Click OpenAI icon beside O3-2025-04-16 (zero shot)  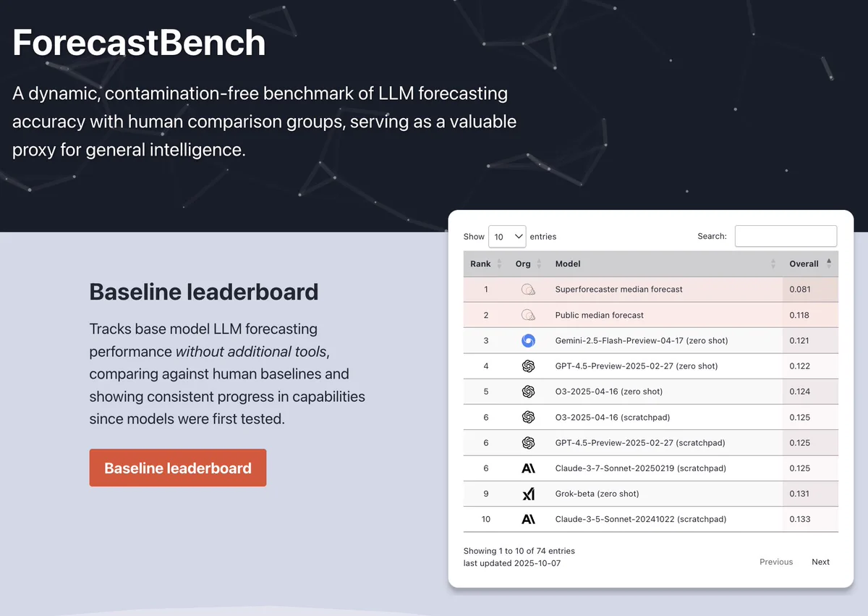pos(528,392)
